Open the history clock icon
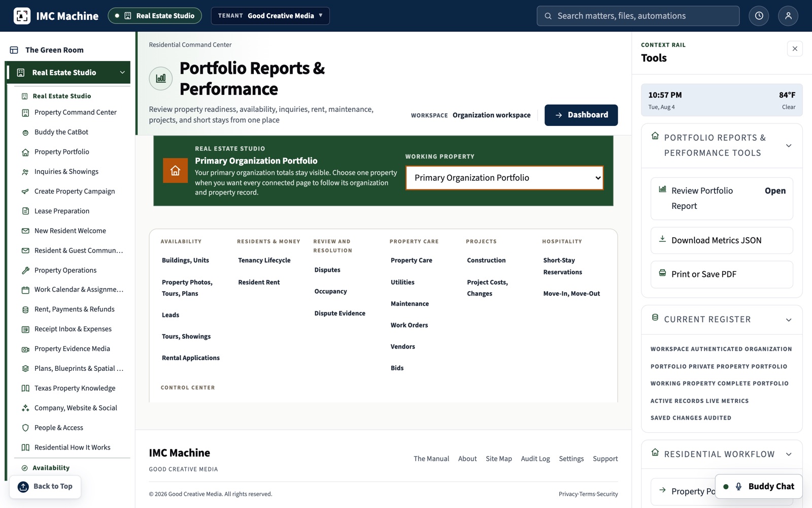The image size is (812, 508). 759,16
